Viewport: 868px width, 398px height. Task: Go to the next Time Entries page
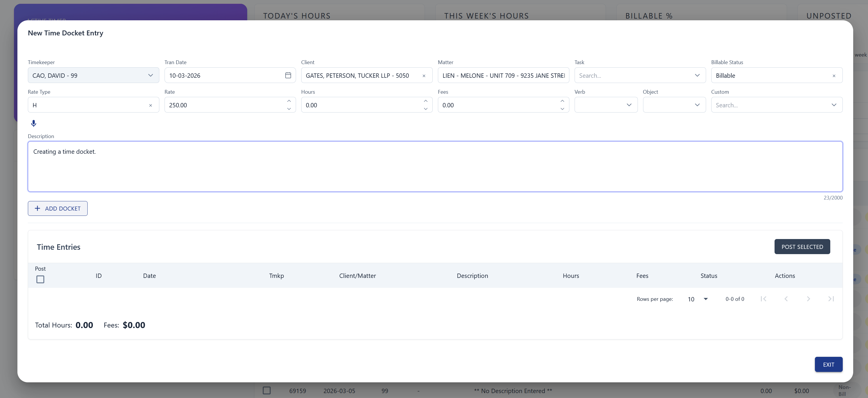point(808,299)
